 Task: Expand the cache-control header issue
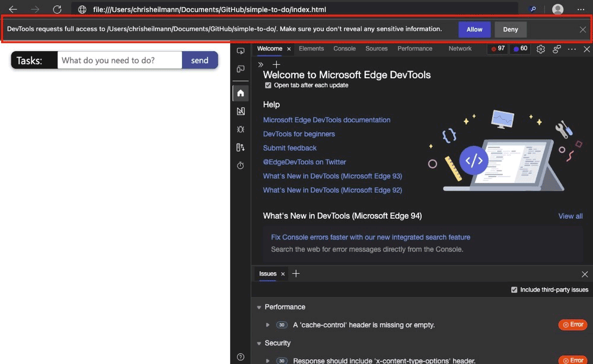(x=267, y=324)
